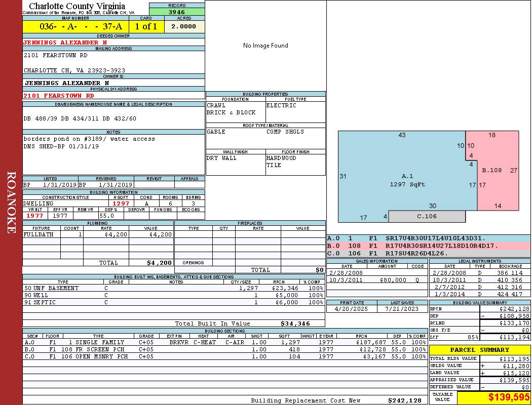Click the PARCEL SUMMARY header
This screenshot has height=405, width=532.
click(479, 350)
